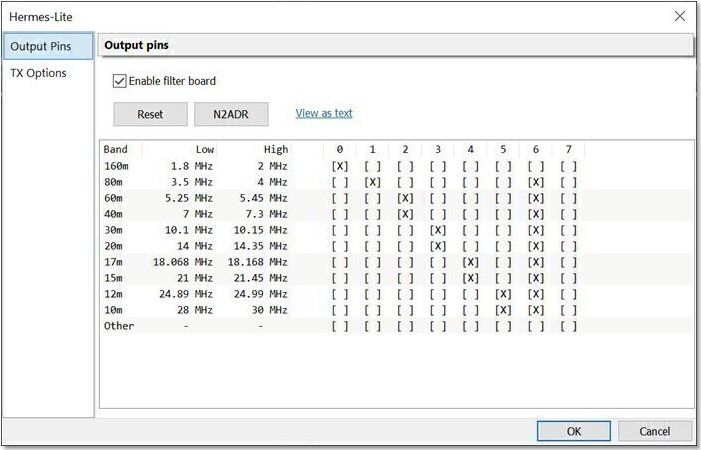701x450 pixels.
Task: Toggle pin 4 for the 15m band
Action: 470,278
